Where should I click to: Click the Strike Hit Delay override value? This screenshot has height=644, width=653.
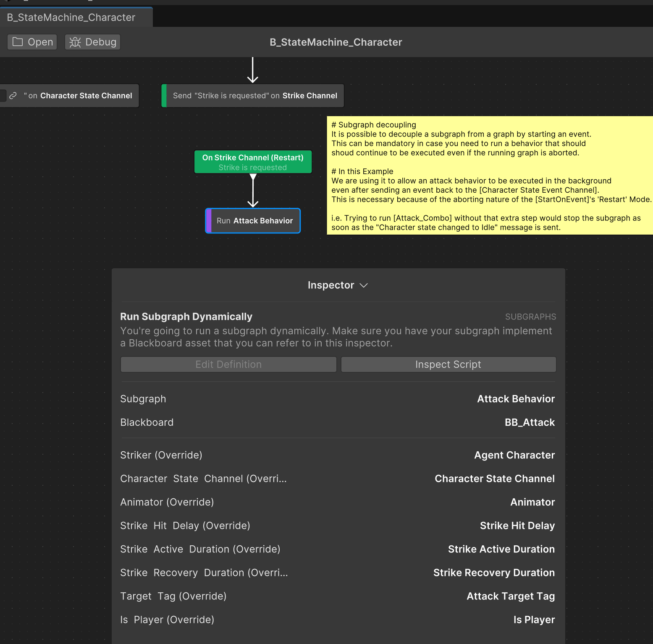pos(517,525)
